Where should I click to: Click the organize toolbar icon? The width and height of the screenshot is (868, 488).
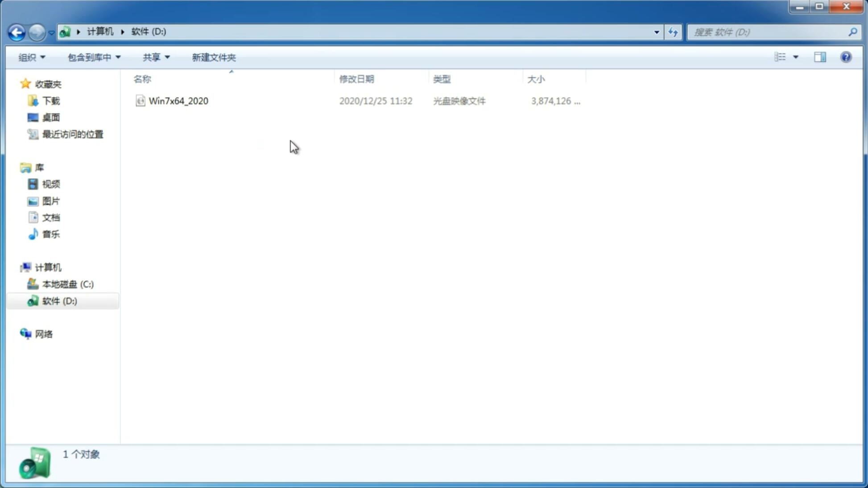[x=32, y=57]
